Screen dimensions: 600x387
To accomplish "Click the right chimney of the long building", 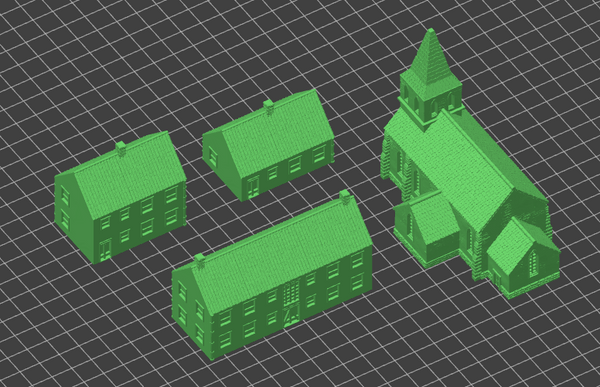I will point(344,197).
